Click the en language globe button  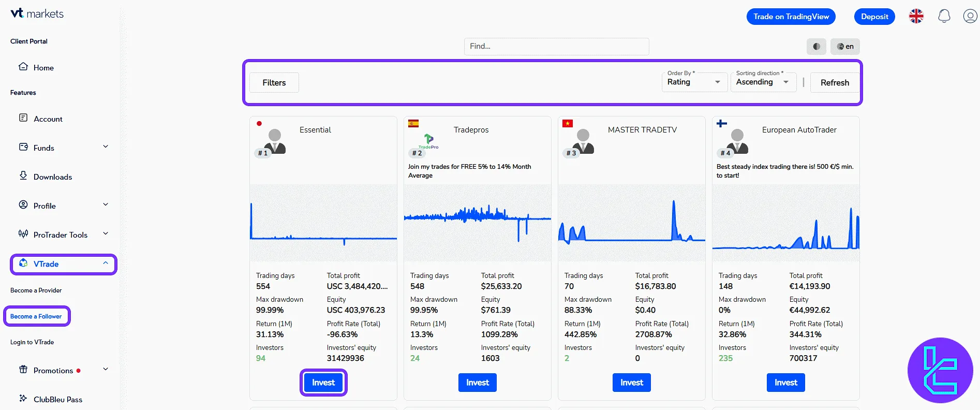[x=845, y=47]
